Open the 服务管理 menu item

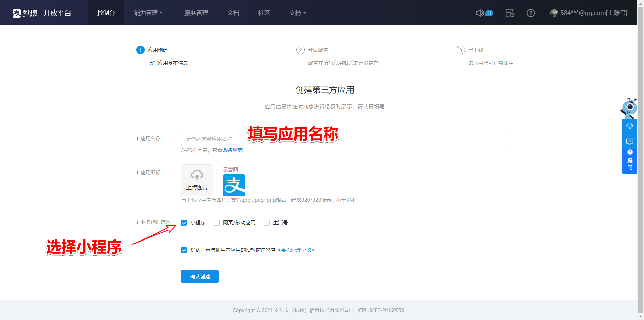click(x=196, y=13)
